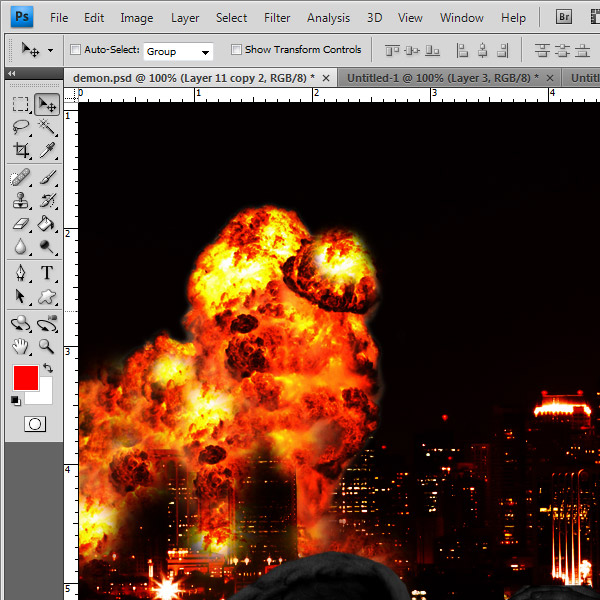
Task: Enable Show Transform Controls checkbox
Action: click(236, 49)
